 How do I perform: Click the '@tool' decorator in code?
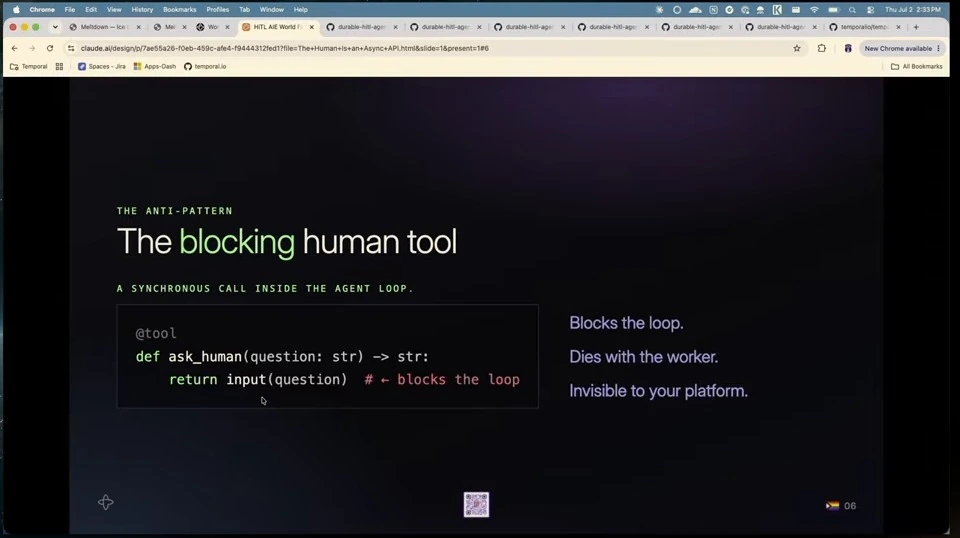(156, 333)
